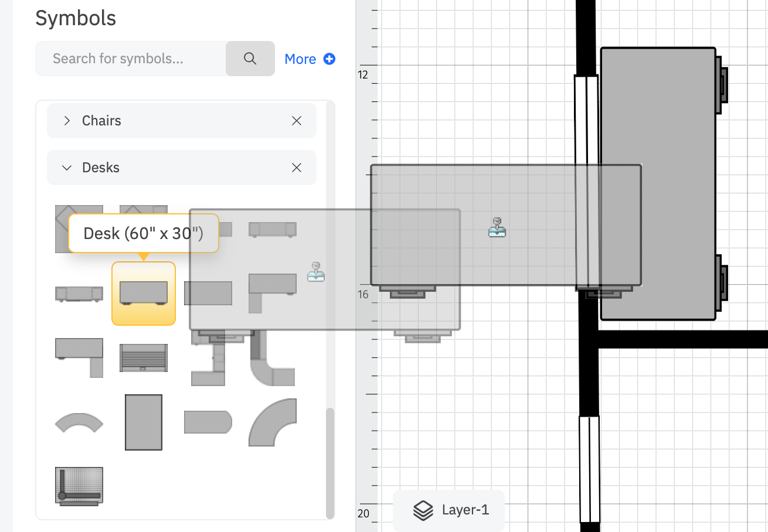Select the vertical rectangular table symbol
768x532 pixels.
(144, 422)
